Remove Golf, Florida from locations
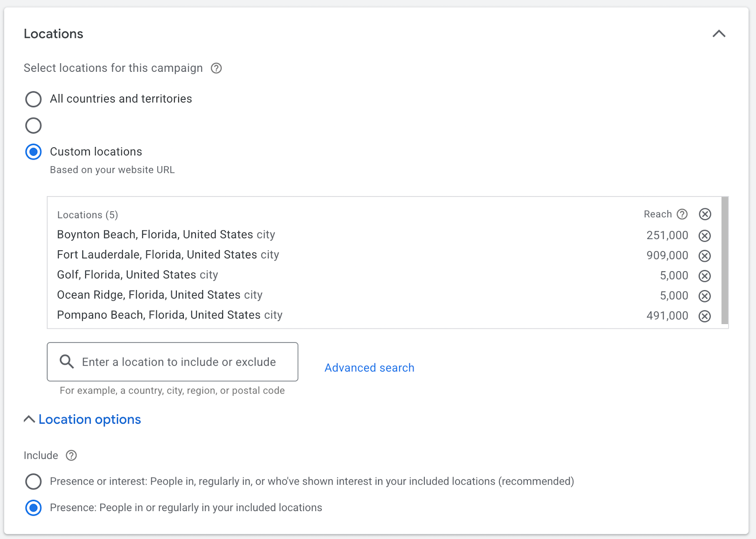Viewport: 756px width, 539px height. click(x=704, y=275)
